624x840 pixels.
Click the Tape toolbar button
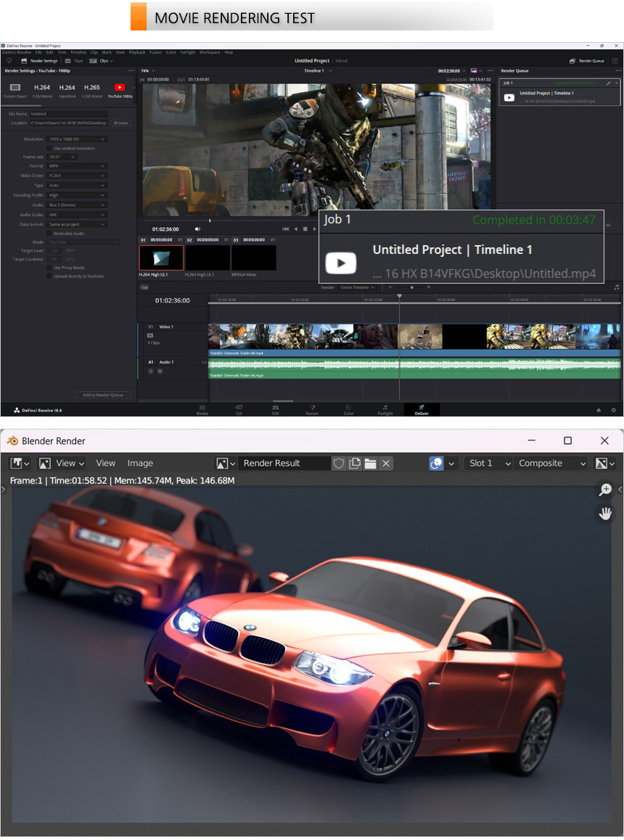[x=75, y=61]
